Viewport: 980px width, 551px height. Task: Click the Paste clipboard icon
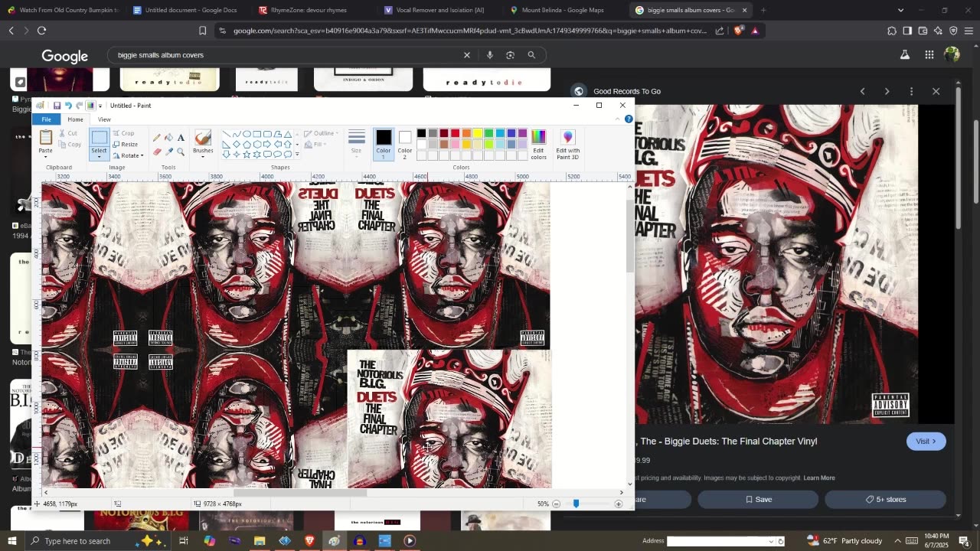point(46,138)
